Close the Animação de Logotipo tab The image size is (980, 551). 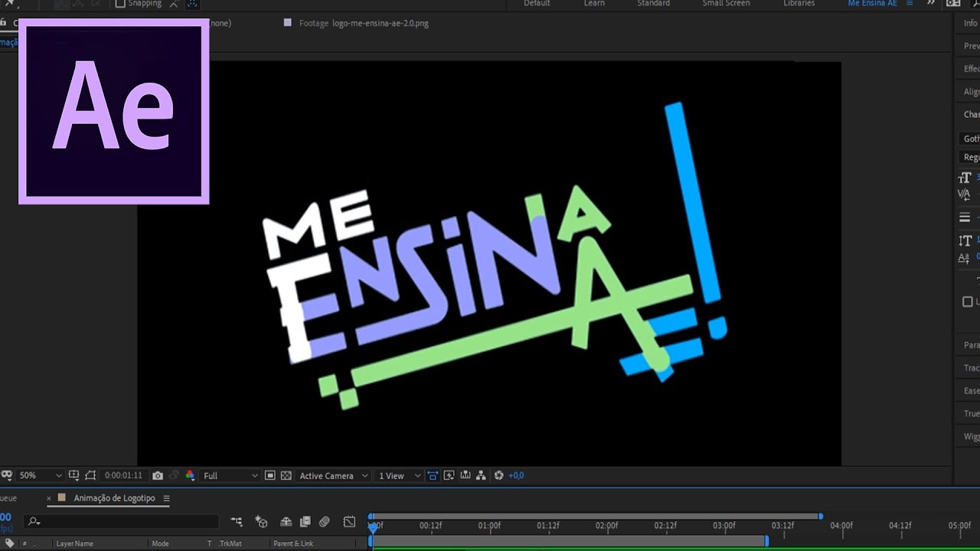click(49, 498)
